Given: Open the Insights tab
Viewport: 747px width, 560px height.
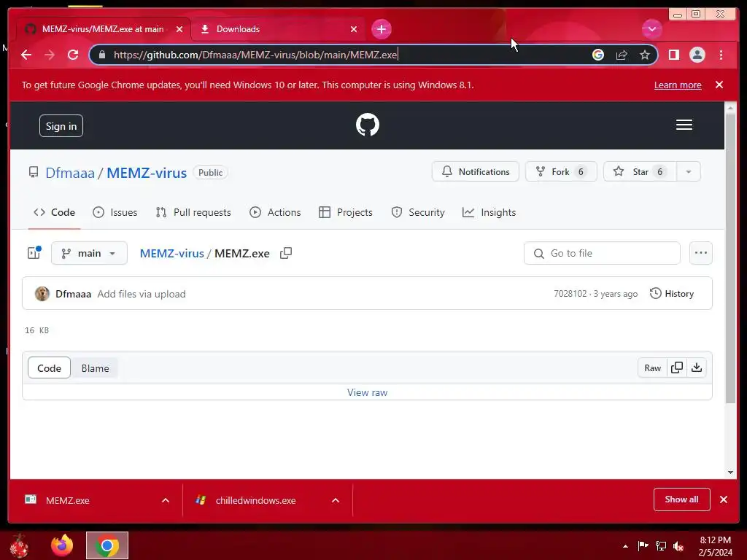Looking at the screenshot, I should [x=489, y=212].
